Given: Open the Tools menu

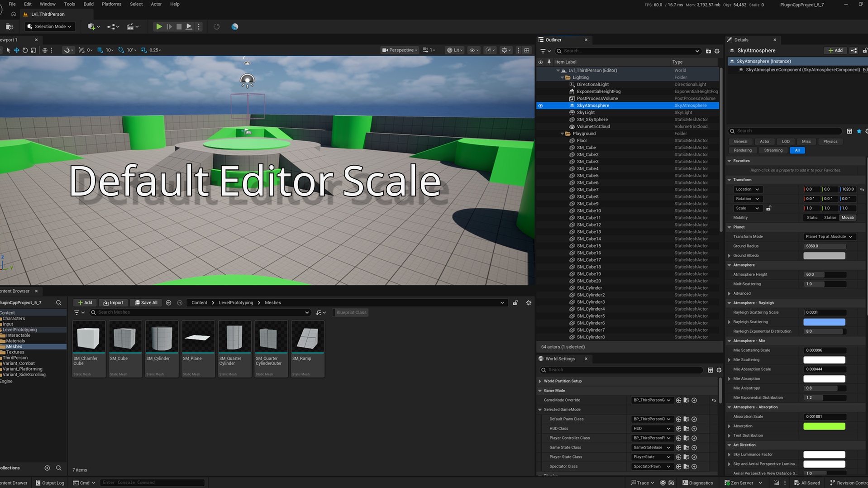Looking at the screenshot, I should pyautogui.click(x=69, y=4).
